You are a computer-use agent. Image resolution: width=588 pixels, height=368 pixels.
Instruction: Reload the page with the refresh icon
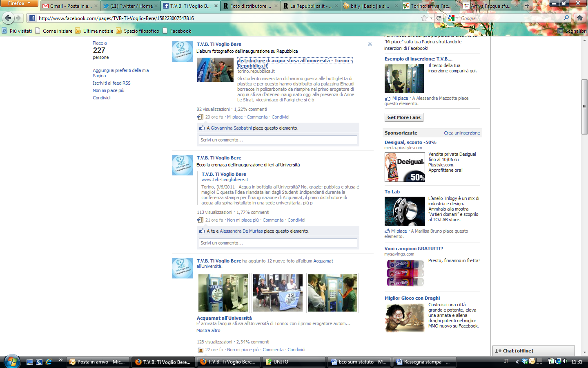pos(439,18)
